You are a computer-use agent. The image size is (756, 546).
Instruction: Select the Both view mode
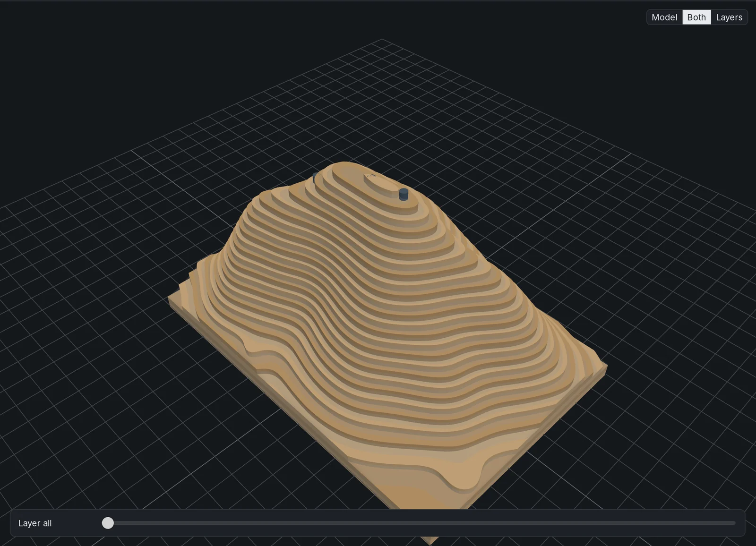coord(696,17)
